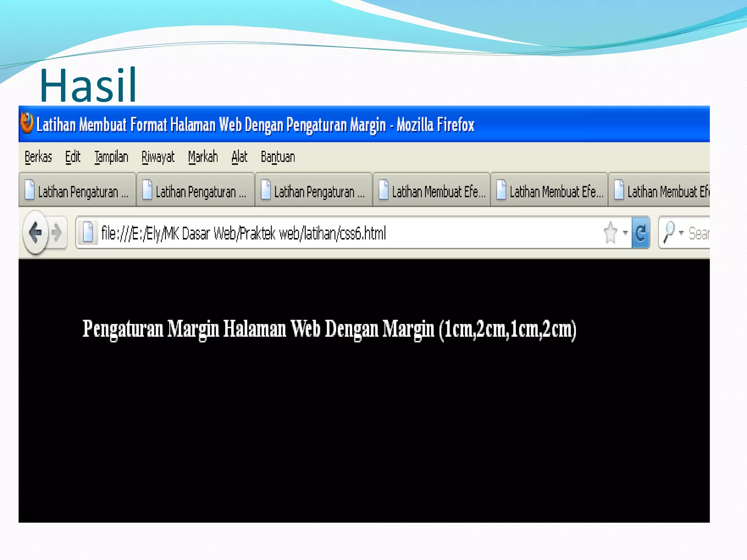747x560 pixels.
Task: Expand the search engine dropdown arrow
Action: (681, 233)
